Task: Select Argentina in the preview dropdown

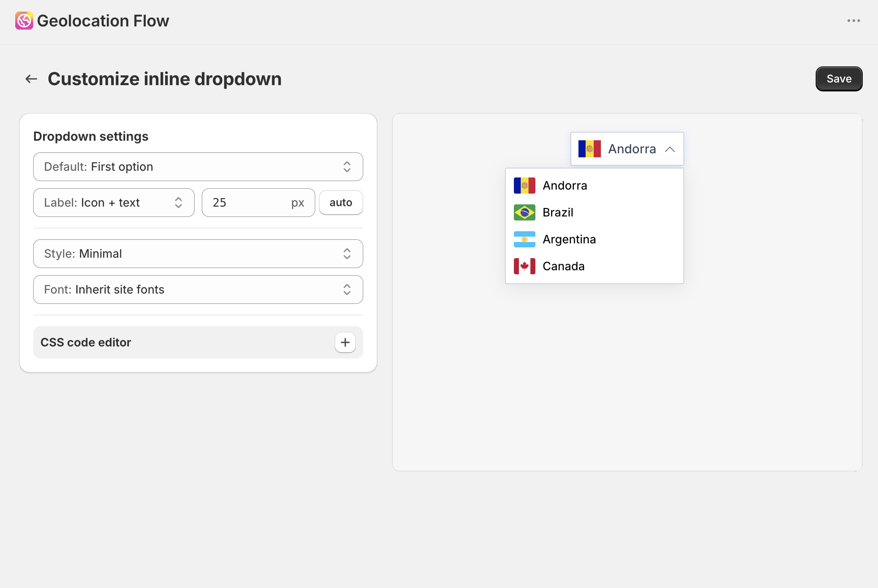Action: [569, 239]
